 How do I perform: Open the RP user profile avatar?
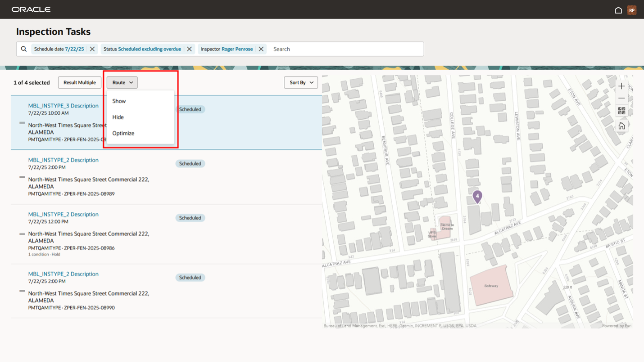[632, 9]
